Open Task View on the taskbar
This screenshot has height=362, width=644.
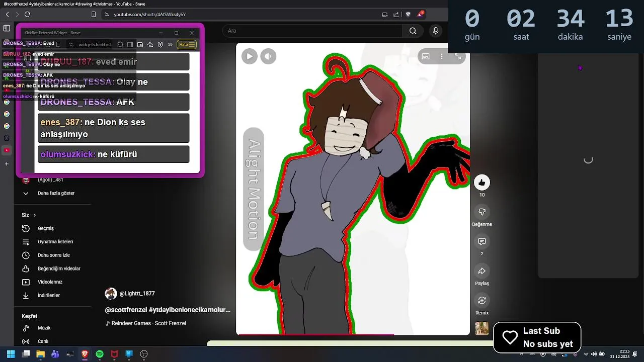click(x=26, y=354)
